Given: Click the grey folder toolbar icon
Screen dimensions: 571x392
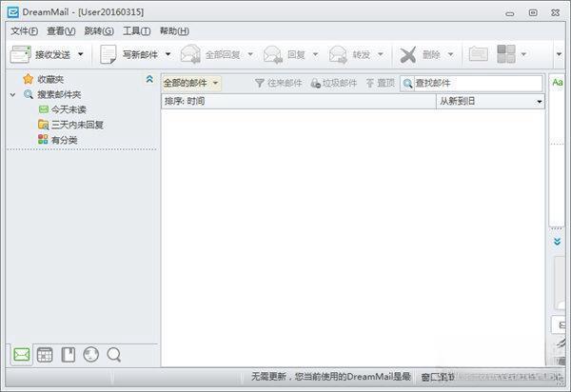Looking at the screenshot, I should pos(478,54).
